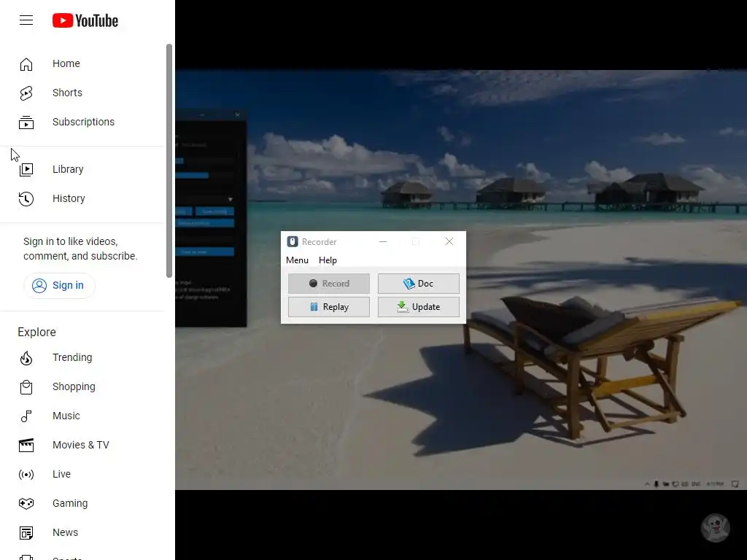Click the Recorder app title icon

point(293,242)
